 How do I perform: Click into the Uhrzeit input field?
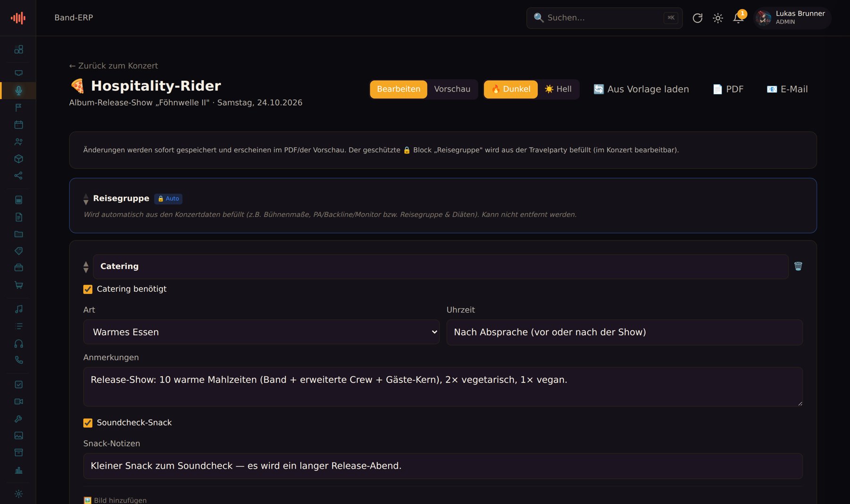pyautogui.click(x=624, y=332)
